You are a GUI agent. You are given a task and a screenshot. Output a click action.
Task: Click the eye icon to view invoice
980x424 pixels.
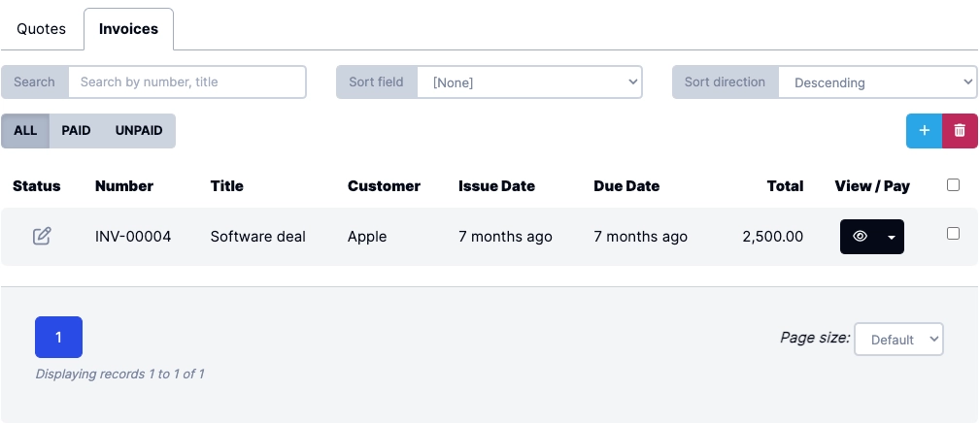860,237
